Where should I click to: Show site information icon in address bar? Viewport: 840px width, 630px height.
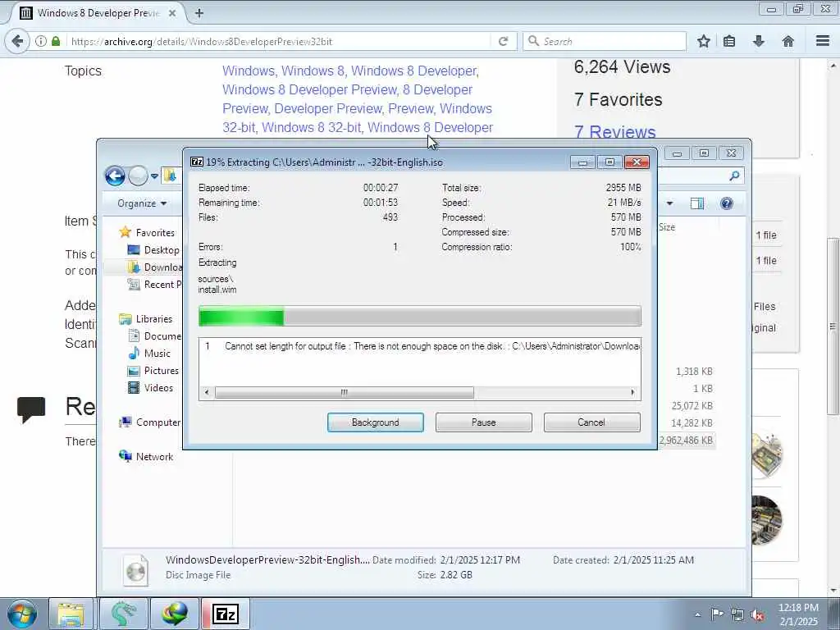tap(41, 41)
